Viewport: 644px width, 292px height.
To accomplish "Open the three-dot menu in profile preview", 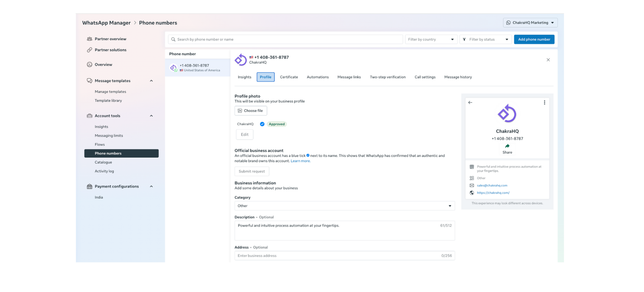I will [x=544, y=103].
